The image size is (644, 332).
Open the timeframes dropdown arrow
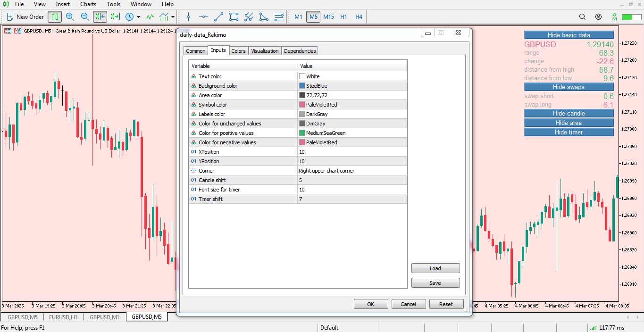pos(137,17)
